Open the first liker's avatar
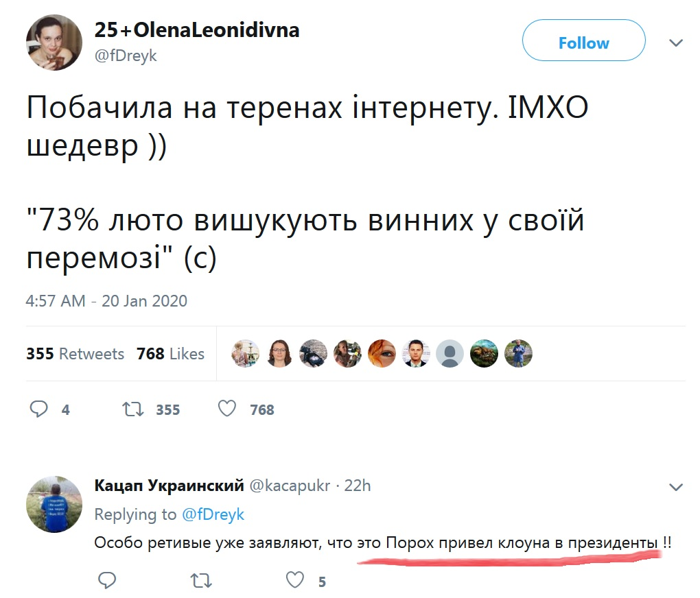700x598 pixels. click(246, 354)
